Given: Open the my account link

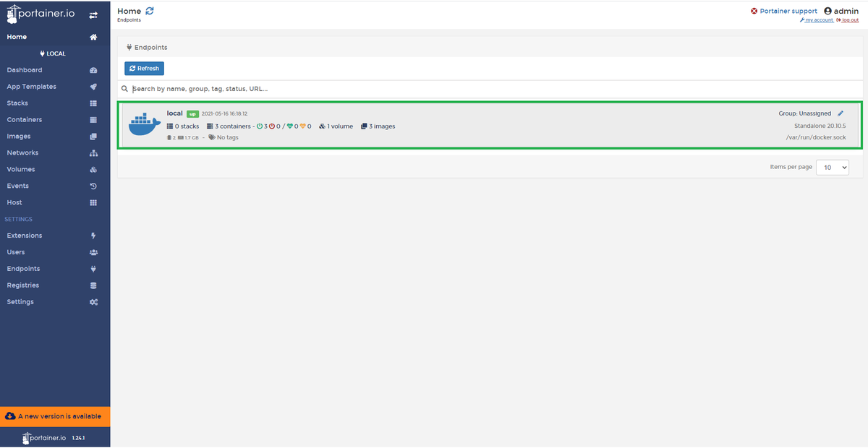Looking at the screenshot, I should pos(817,20).
